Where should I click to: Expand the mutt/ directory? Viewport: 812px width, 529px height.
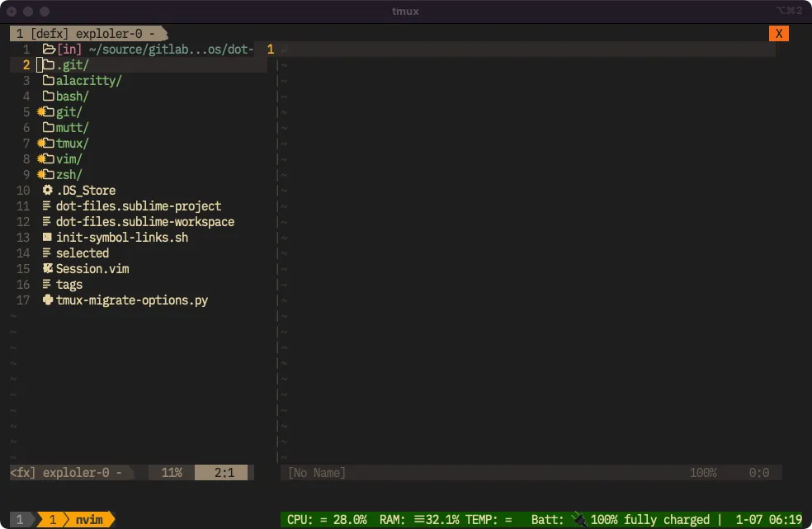(72, 128)
